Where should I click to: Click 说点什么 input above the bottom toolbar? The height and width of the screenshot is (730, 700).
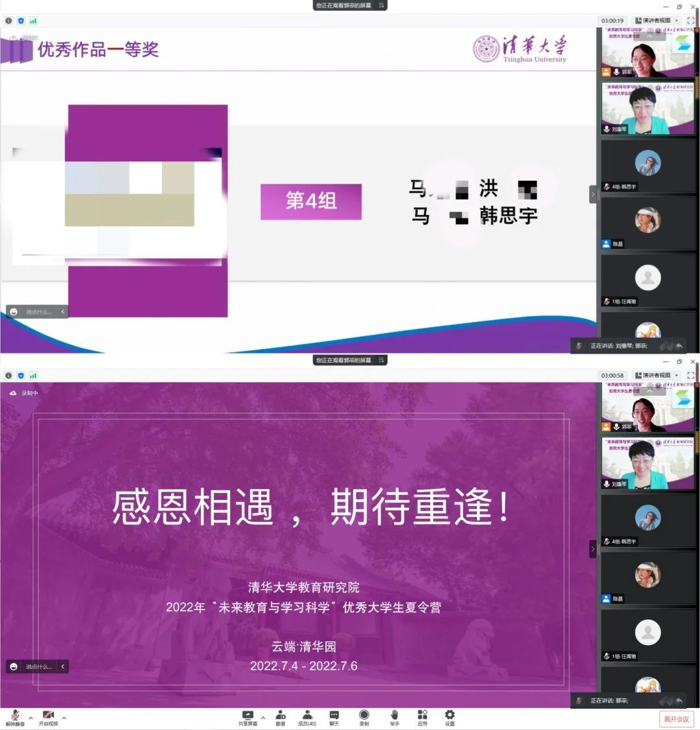(38, 667)
